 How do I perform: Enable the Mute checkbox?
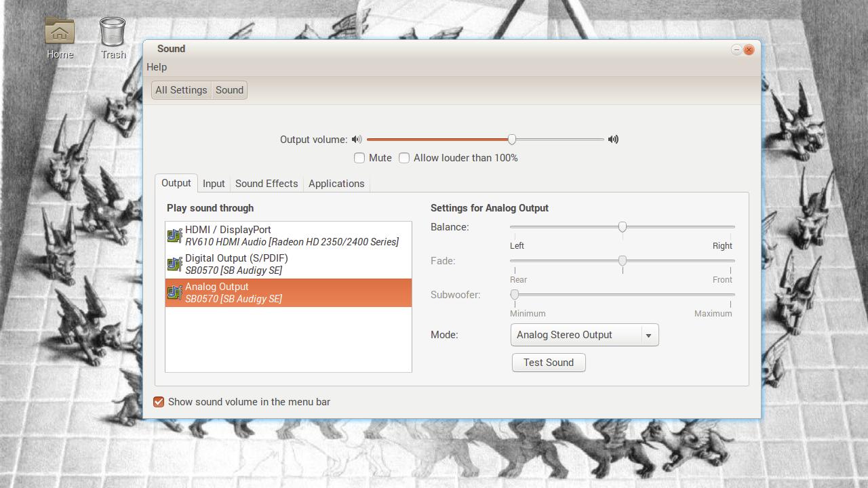pyautogui.click(x=359, y=158)
